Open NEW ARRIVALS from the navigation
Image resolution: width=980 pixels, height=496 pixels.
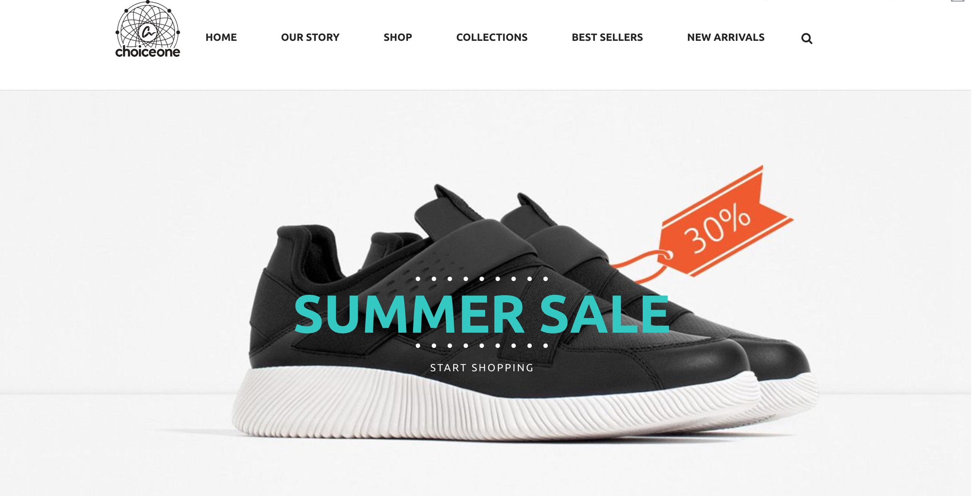point(726,37)
